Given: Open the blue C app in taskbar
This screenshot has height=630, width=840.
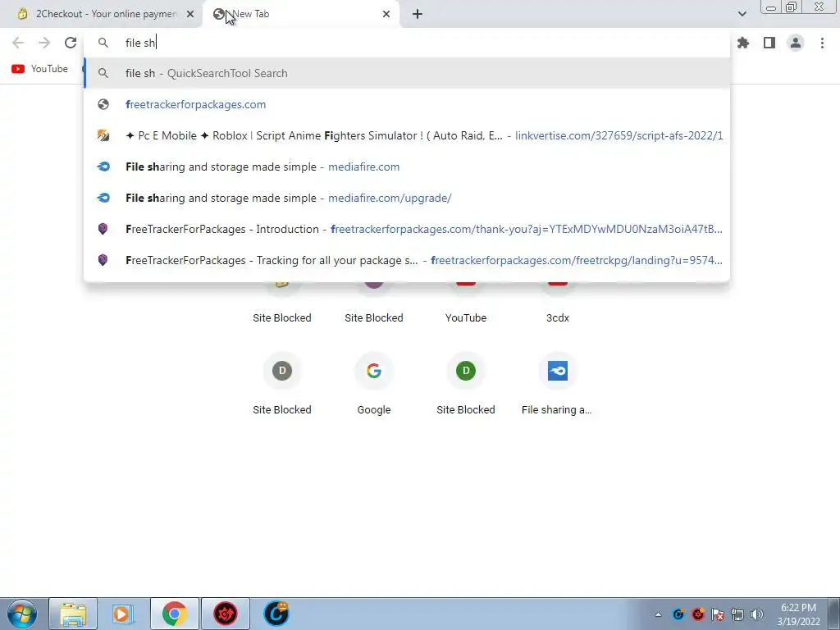Looking at the screenshot, I should pyautogui.click(x=276, y=614).
